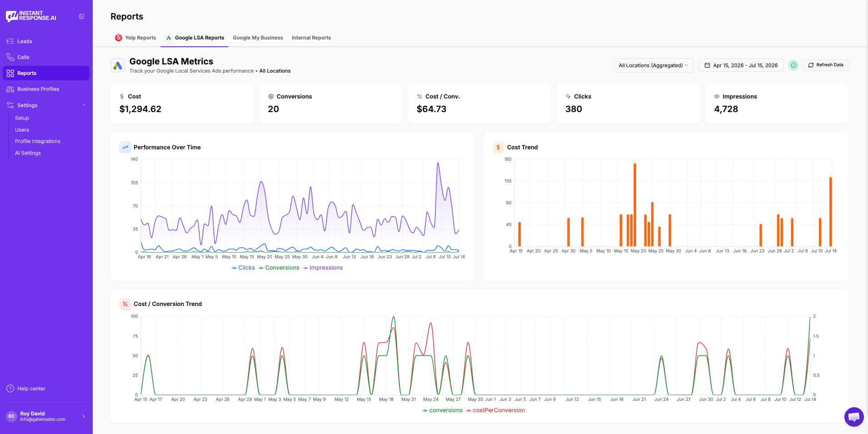
Task: Click the Impressions peak near Jul 6
Action: coord(438,163)
